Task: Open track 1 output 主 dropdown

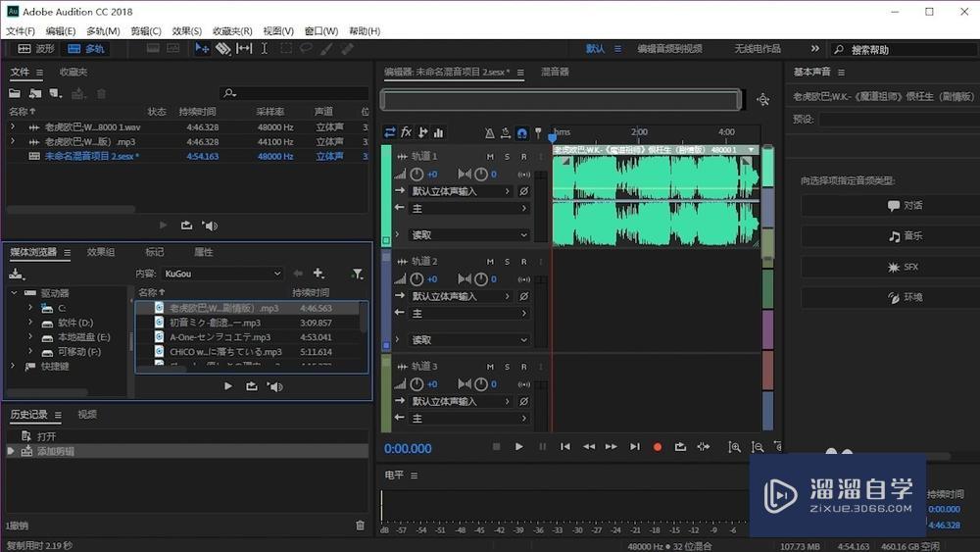Action: (468, 208)
